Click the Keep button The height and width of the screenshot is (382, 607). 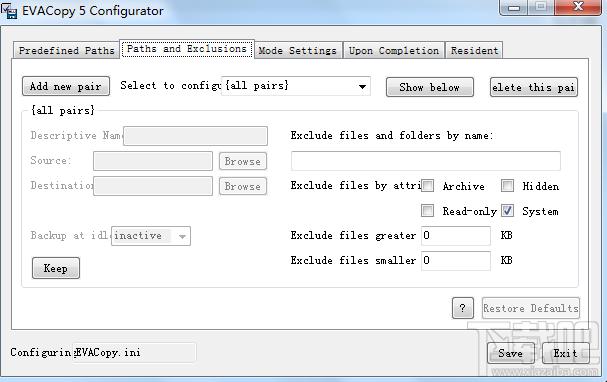point(56,268)
